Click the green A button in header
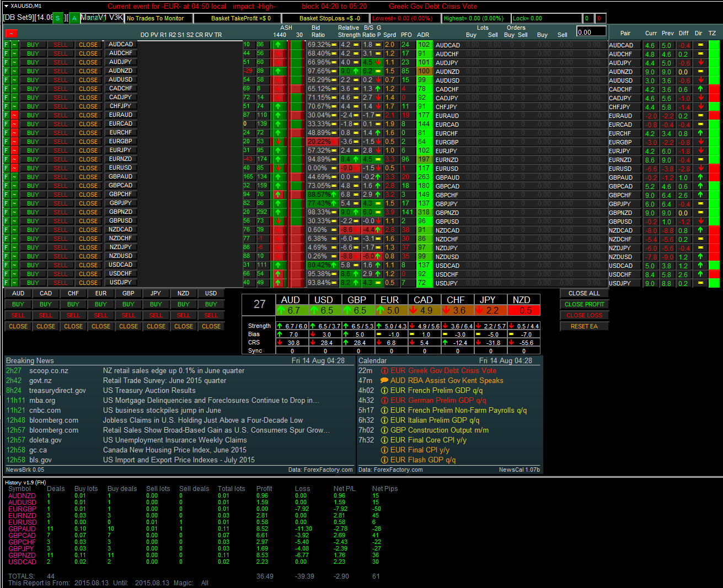Screen dimensions: 723x588 point(74,19)
